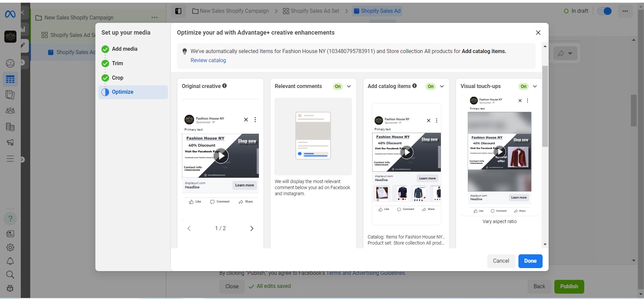
Task: Open the account overview gauge icon
Action: point(10,63)
